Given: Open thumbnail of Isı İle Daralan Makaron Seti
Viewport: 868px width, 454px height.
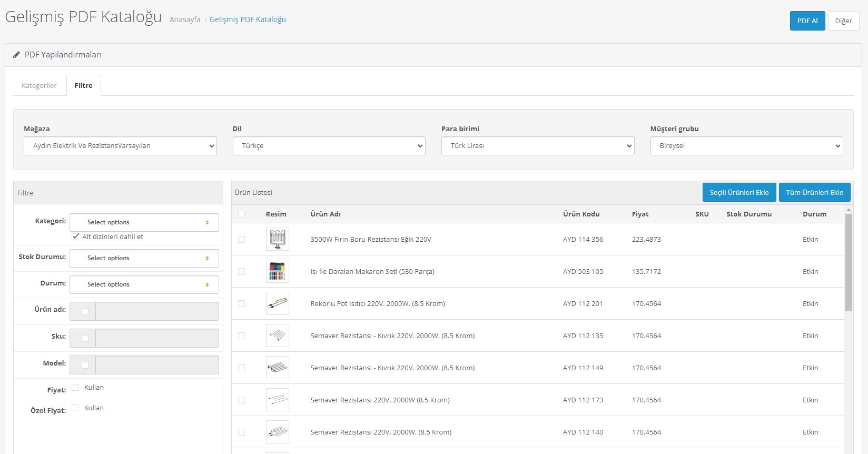Looking at the screenshot, I should tap(278, 271).
